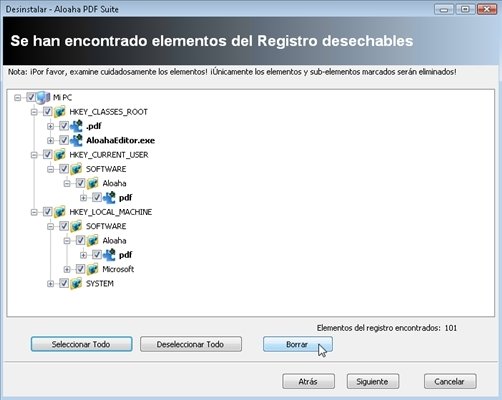Expand the pdf node under HKEY_CURRENT_USER Aloaha
The image size is (502, 400).
[x=83, y=198]
